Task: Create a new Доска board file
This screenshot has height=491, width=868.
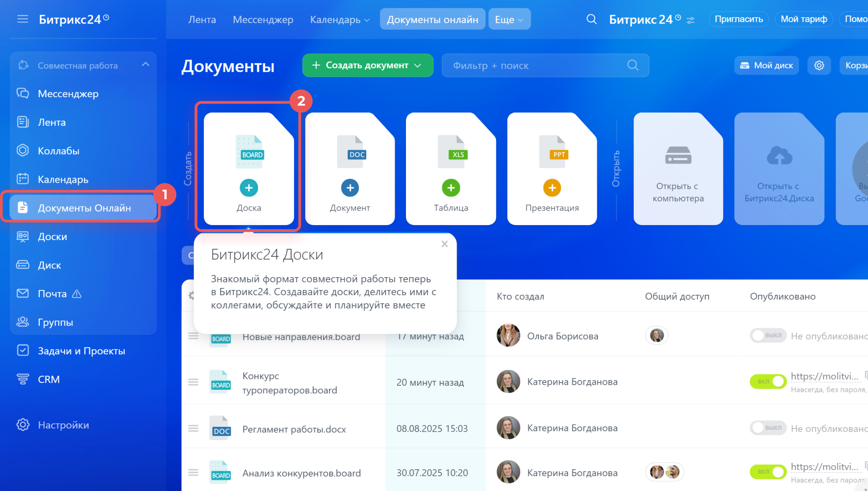Action: tap(249, 188)
